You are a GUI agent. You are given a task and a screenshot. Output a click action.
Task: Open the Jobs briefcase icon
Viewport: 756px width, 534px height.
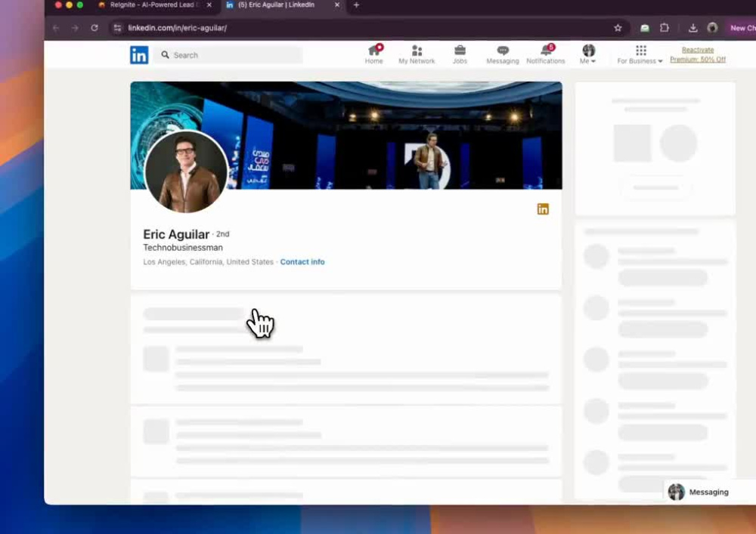pyautogui.click(x=460, y=54)
